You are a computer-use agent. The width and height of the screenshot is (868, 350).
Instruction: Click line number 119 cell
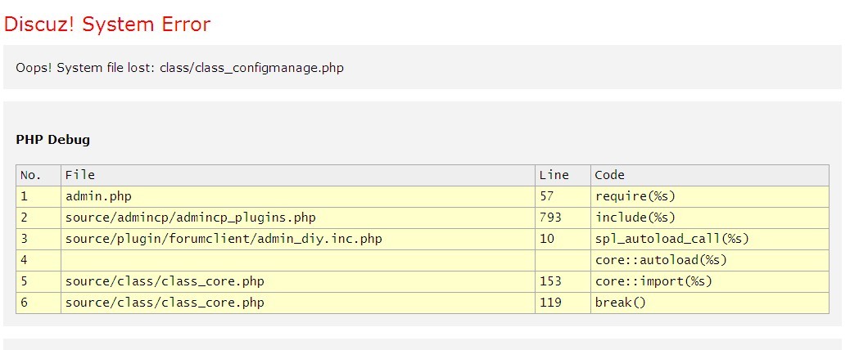(x=550, y=303)
